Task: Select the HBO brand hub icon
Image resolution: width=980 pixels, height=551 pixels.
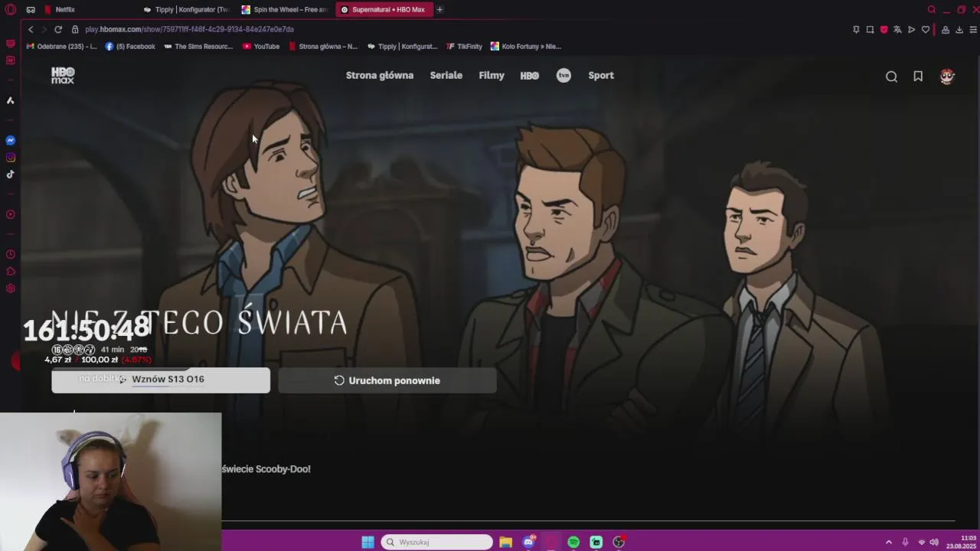Action: [x=529, y=75]
